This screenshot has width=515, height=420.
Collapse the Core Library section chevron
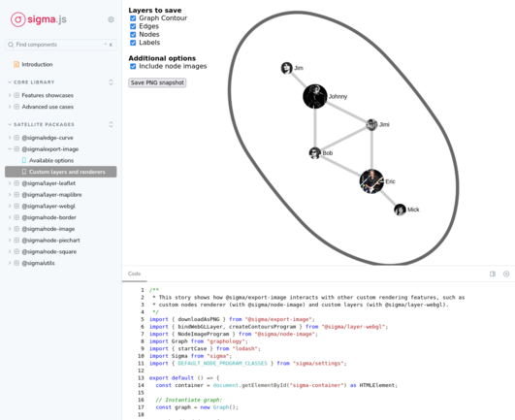pyautogui.click(x=10, y=82)
